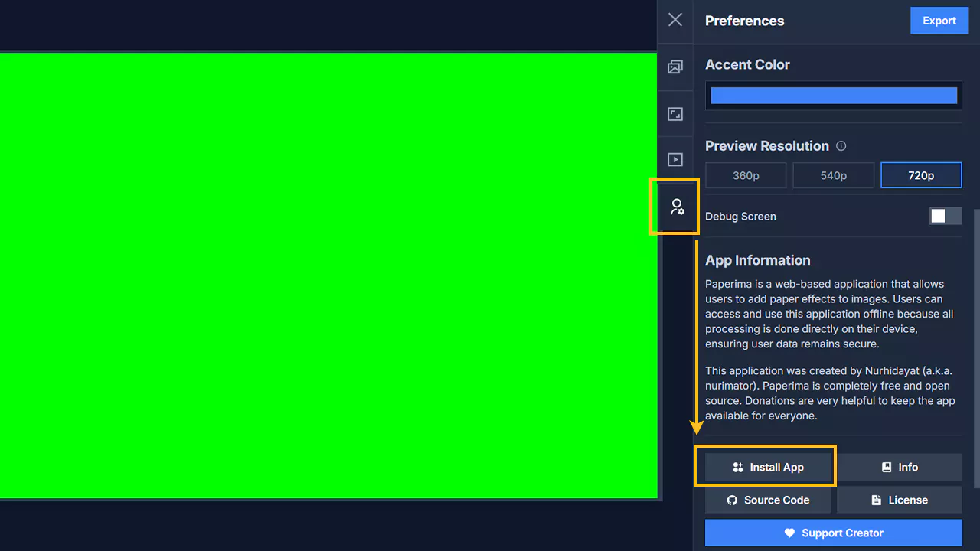
Task: Click the App Information heading
Action: pyautogui.click(x=757, y=260)
